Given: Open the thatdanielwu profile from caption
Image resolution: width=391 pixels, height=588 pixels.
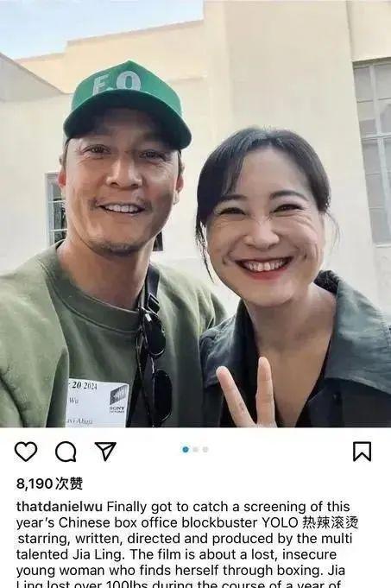Looking at the screenshot, I should tap(60, 507).
